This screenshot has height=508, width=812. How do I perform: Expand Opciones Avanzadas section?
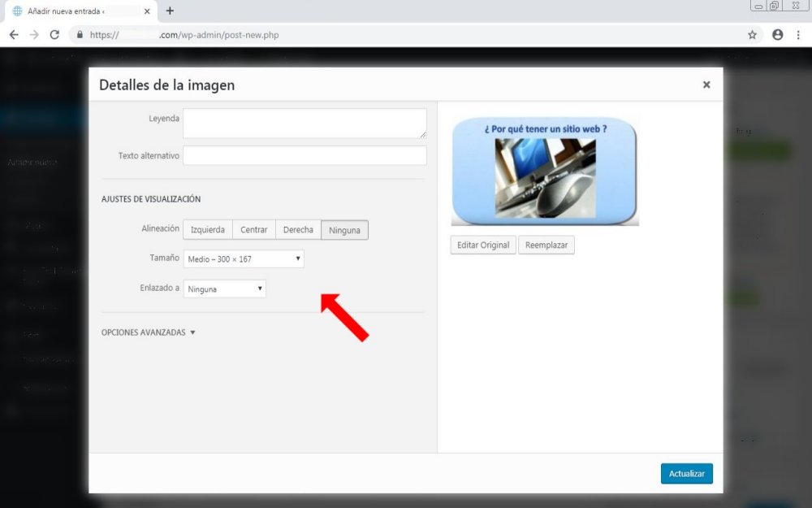tap(148, 332)
